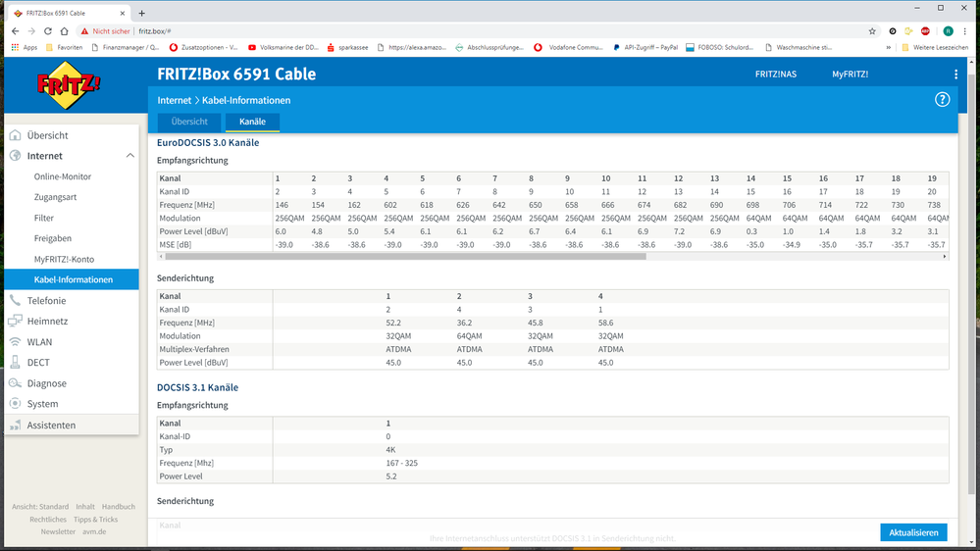Open the Vodafone Commu... bookmark
This screenshot has height=551, width=980.
pos(569,47)
